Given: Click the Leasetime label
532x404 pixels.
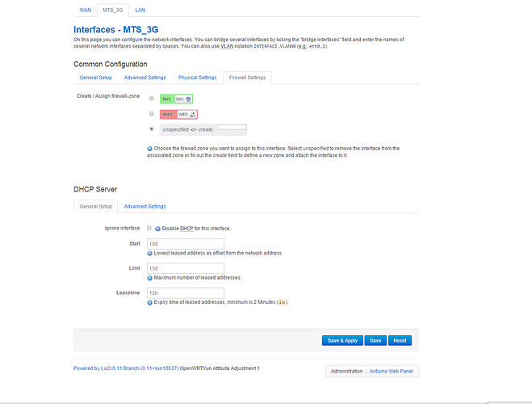Looking at the screenshot, I should 128,292.
